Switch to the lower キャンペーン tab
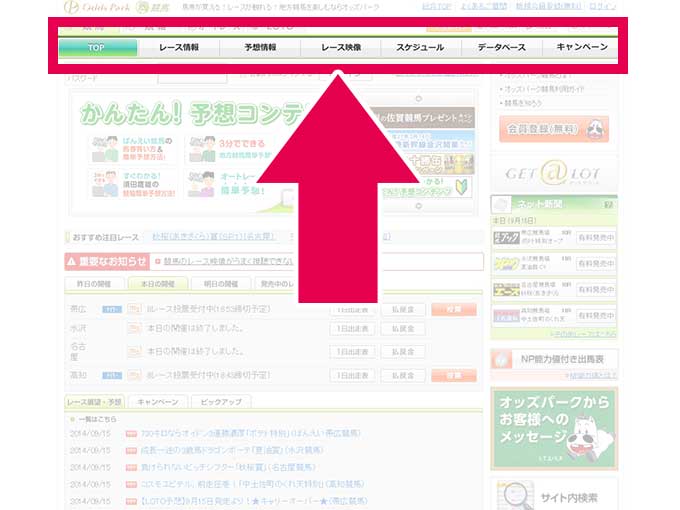680x510 pixels. [x=158, y=402]
